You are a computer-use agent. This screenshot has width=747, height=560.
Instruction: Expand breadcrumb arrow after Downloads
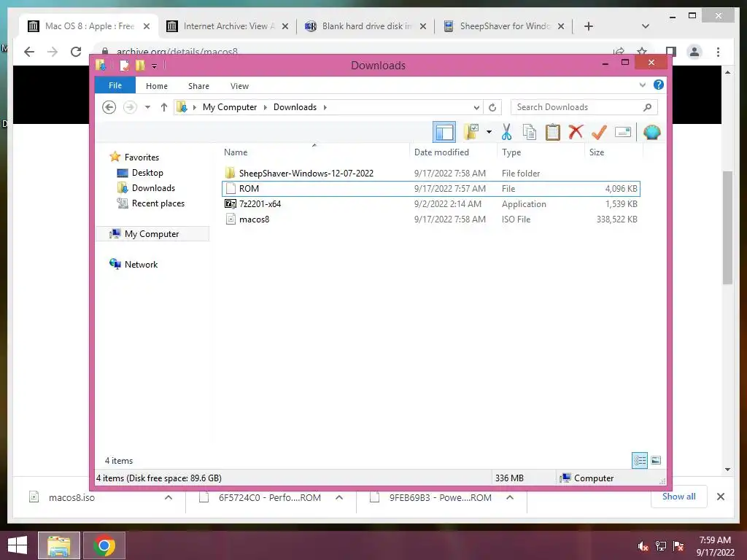coord(325,107)
